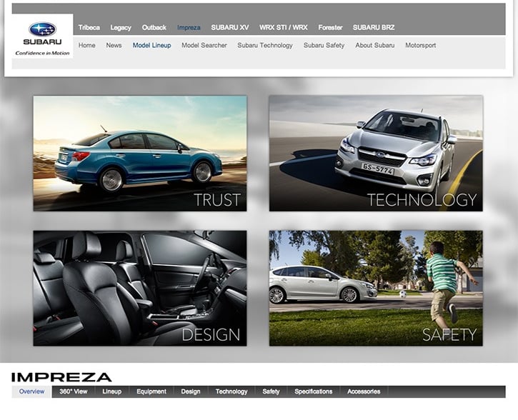518x420 pixels.
Task: Go to the Home page
Action: point(87,45)
